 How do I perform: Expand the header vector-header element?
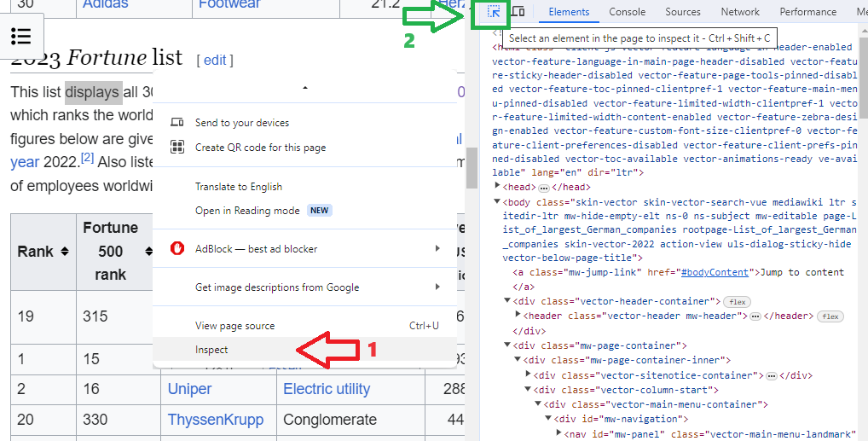tap(518, 315)
